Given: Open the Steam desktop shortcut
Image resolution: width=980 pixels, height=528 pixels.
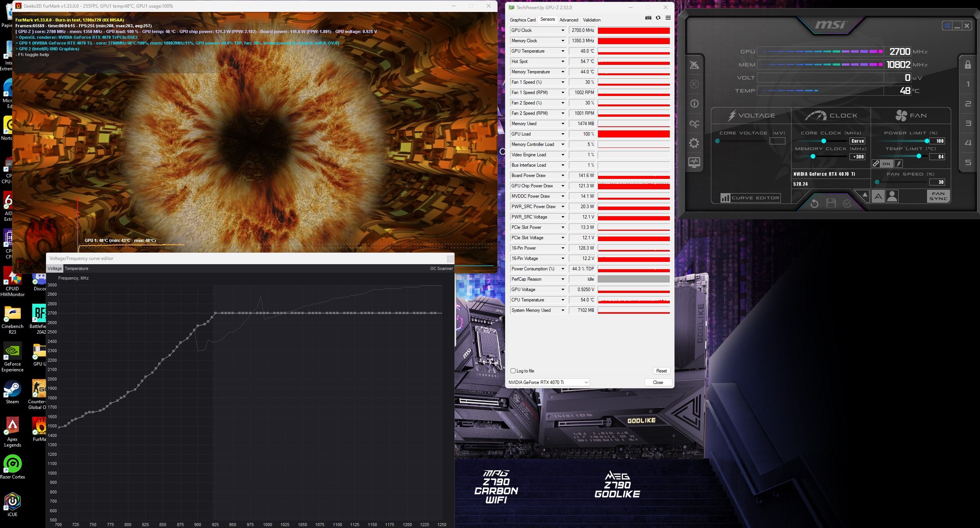Looking at the screenshot, I should pos(12,392).
